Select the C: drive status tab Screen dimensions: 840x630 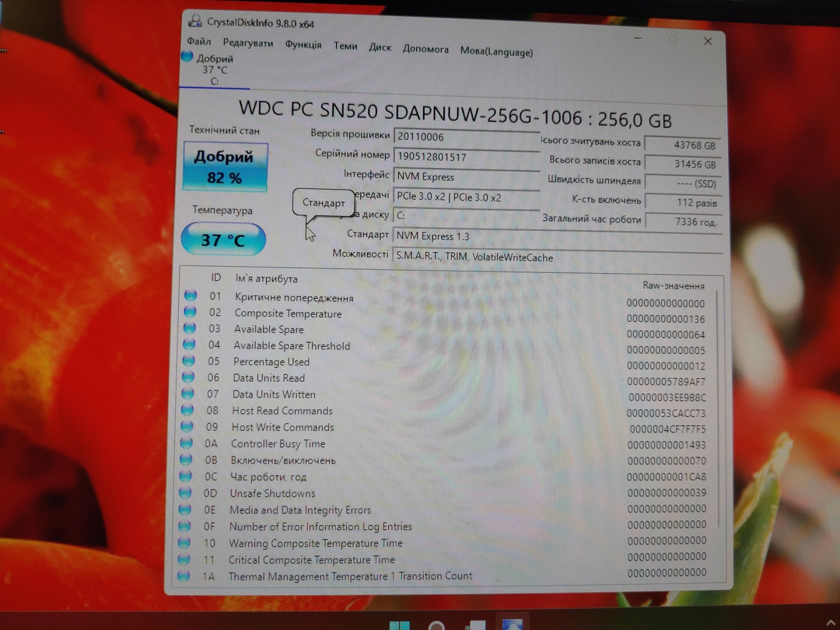coord(215,69)
